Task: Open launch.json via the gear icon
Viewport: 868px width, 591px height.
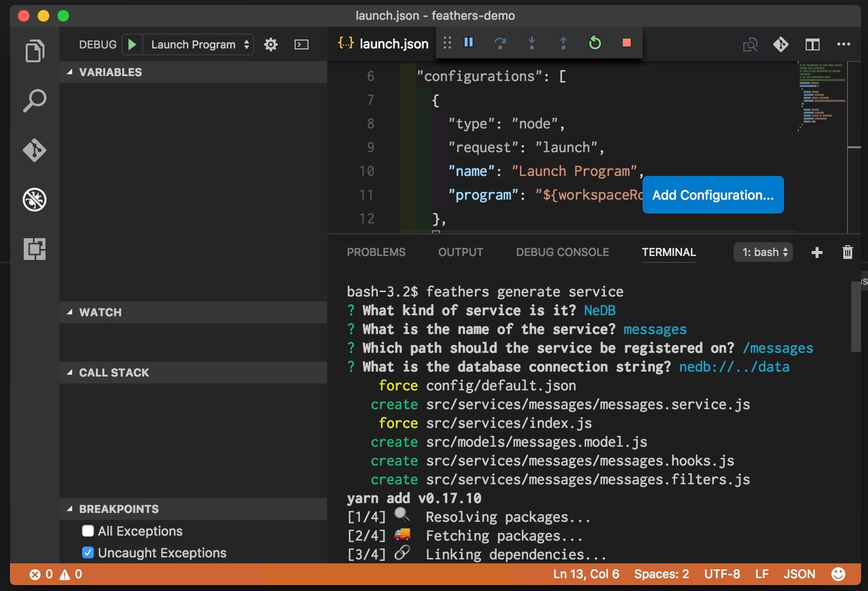Action: pyautogui.click(x=271, y=44)
